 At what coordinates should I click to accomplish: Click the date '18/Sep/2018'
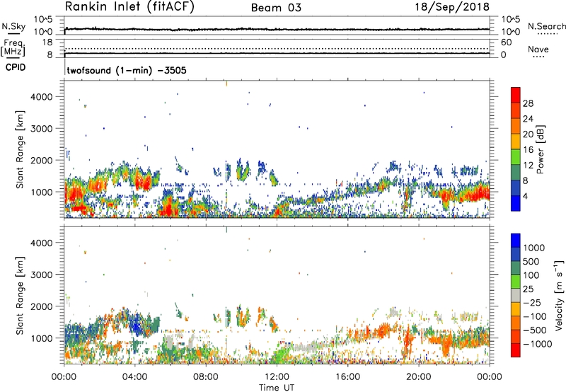(452, 7)
